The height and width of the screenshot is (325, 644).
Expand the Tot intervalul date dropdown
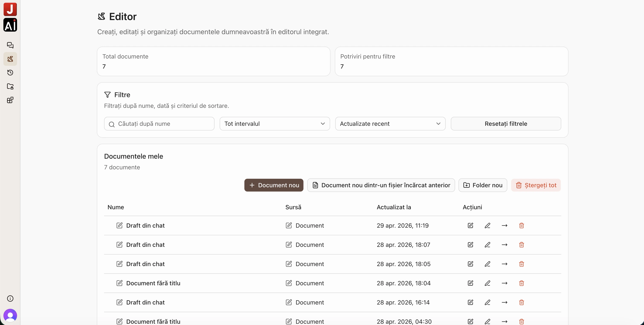[274, 124]
